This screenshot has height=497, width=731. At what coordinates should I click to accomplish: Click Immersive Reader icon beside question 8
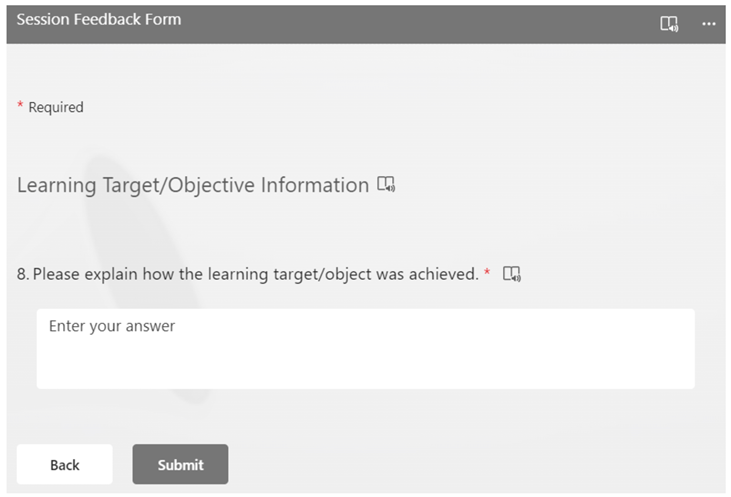(512, 273)
